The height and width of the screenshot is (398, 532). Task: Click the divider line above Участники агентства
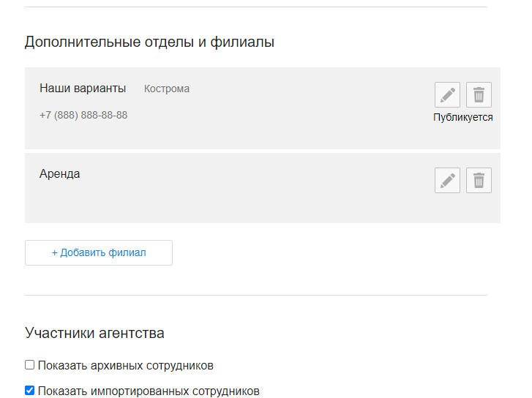tap(255, 296)
